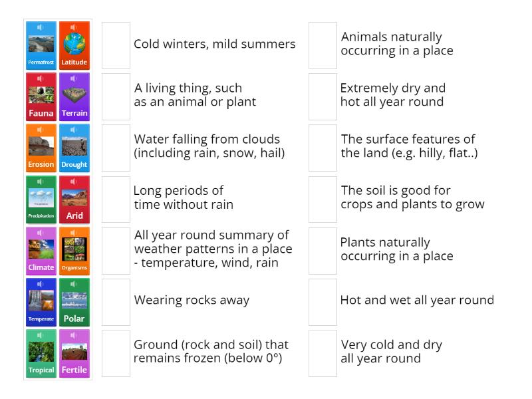
Task: Select the Drought cracked-earth tile
Action: [74, 147]
